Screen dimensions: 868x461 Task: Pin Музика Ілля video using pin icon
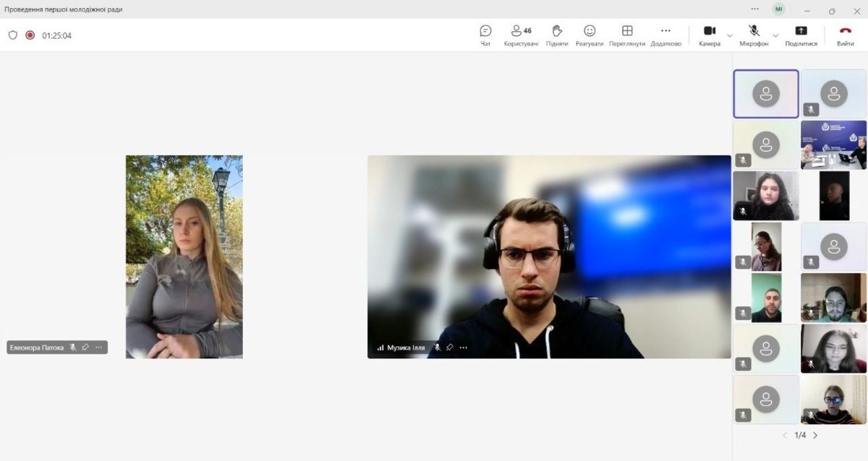click(450, 348)
